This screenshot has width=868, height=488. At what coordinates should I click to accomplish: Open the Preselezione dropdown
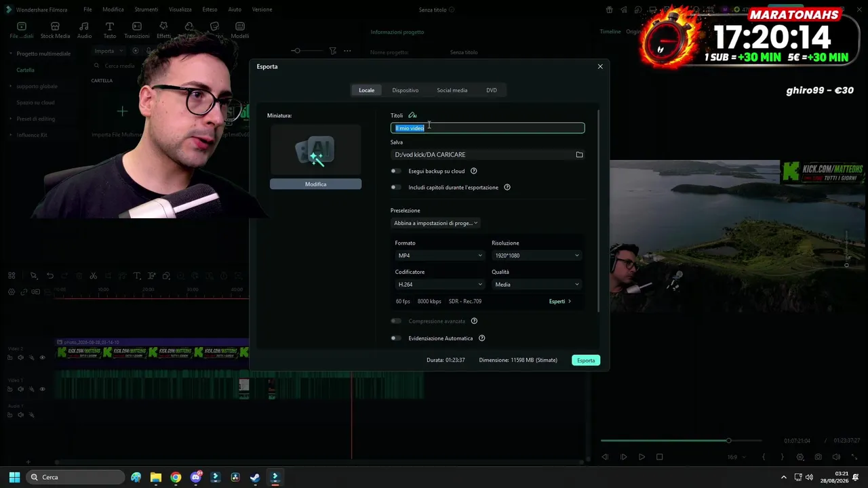pos(436,223)
